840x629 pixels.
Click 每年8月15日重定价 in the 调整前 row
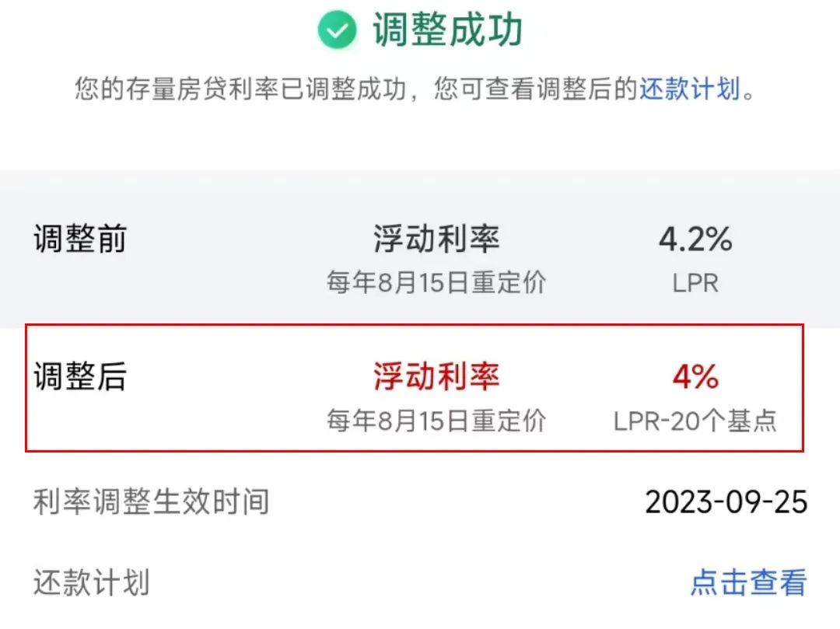tap(436, 283)
